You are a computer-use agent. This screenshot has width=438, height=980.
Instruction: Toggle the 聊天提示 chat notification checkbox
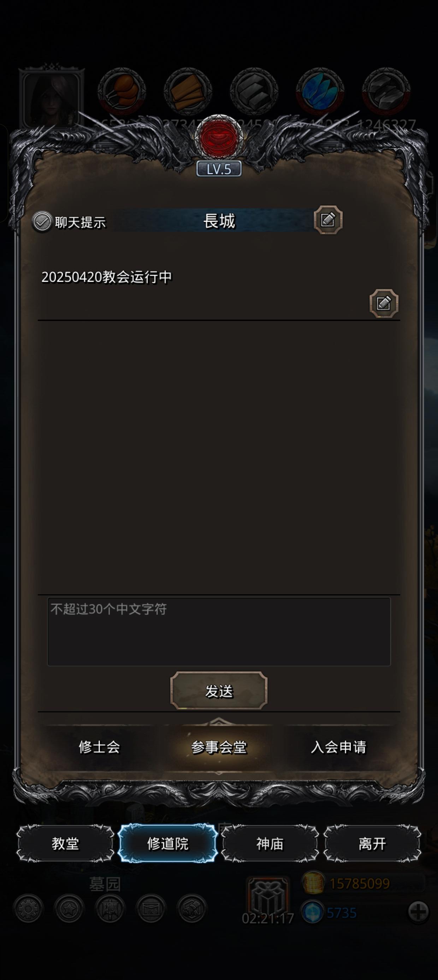pos(41,222)
